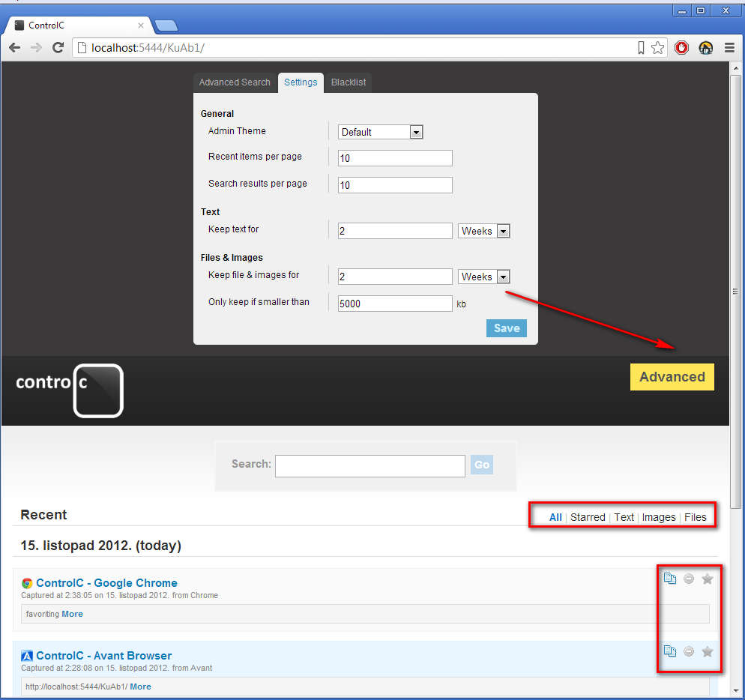Click the heading '15. listopad 2012. (today)'

coord(100,546)
